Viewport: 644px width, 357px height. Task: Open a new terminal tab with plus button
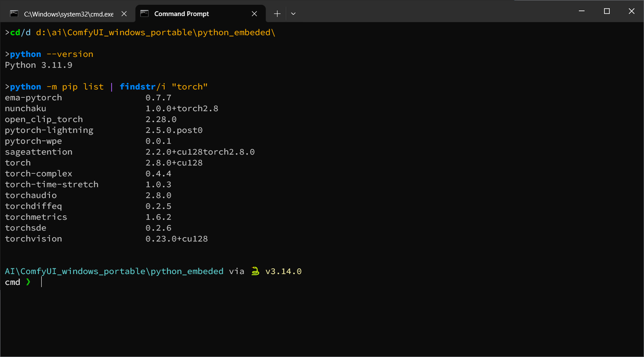[277, 14]
